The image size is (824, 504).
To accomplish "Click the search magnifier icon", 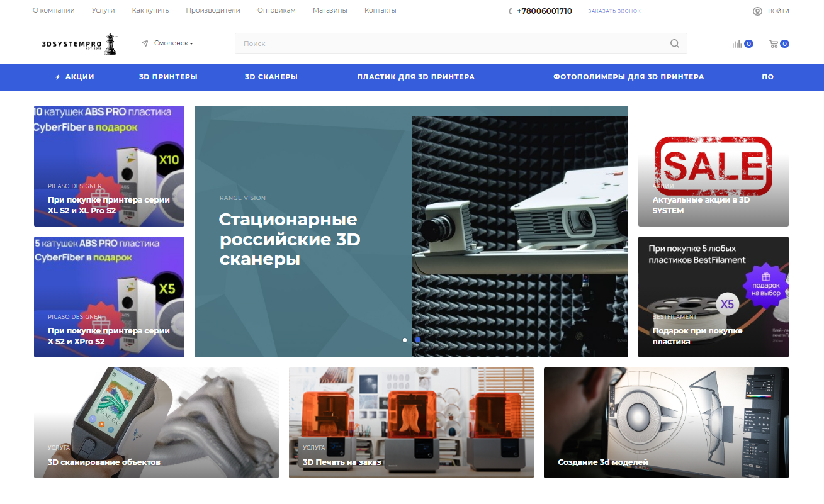I will click(675, 43).
